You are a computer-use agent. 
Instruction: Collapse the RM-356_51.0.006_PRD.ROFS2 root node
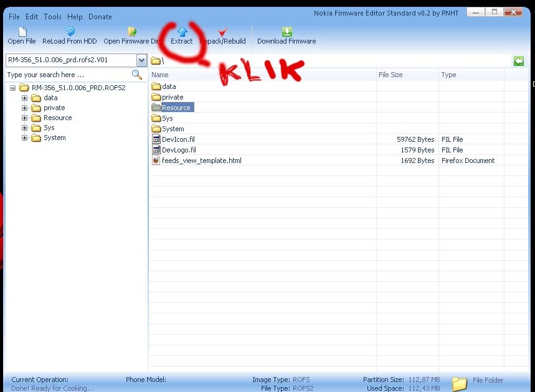12,88
